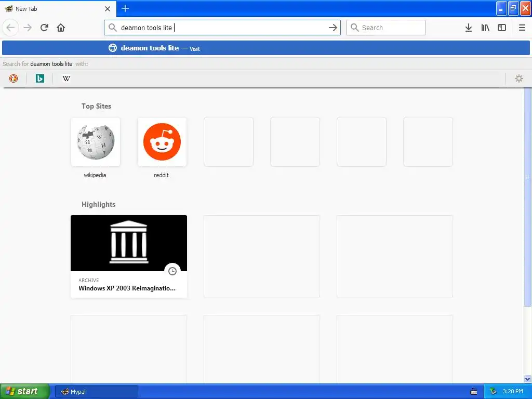The width and height of the screenshot is (532, 399).
Task: Minimize the Mypal browser window
Action: [501, 8]
